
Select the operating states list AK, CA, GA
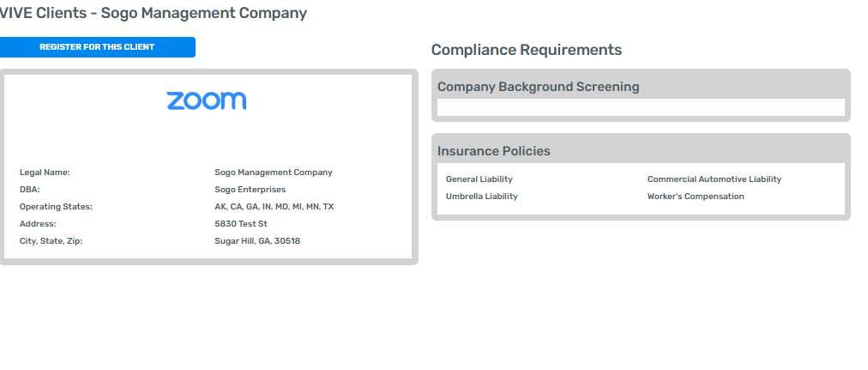274,207
